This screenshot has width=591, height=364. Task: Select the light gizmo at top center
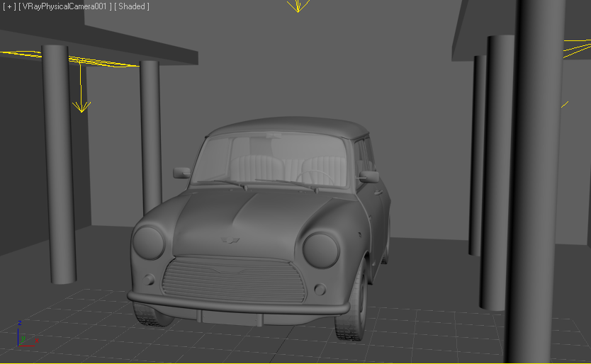[298, 6]
